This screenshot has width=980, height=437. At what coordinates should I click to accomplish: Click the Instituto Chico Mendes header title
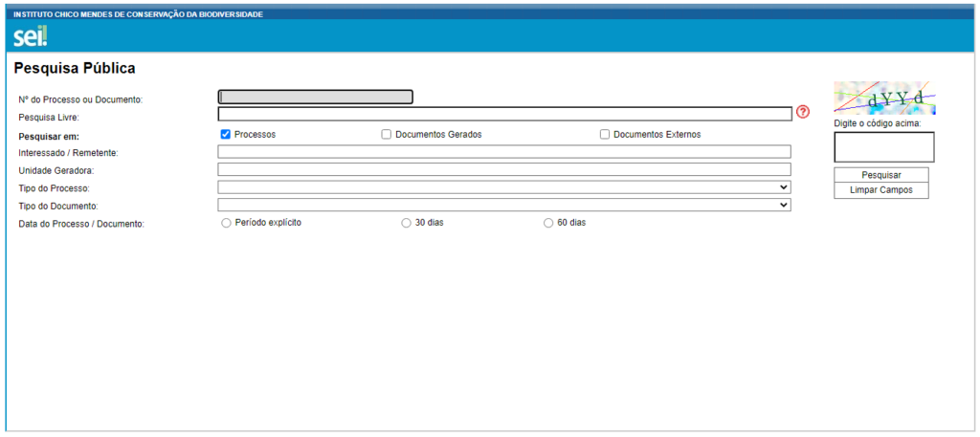(x=138, y=14)
